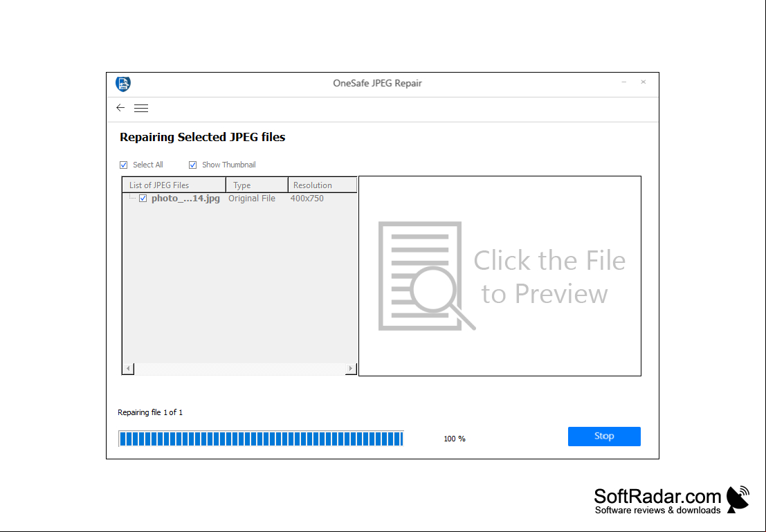
Task: Click the Original File type cell
Action: [x=252, y=199]
